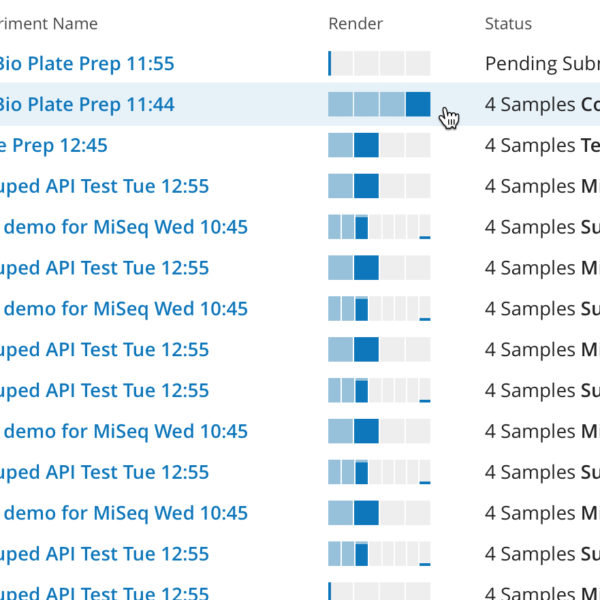Click the status text of the topmost API Test row
Image resolution: width=600 pixels, height=600 pixels.
pos(541,187)
